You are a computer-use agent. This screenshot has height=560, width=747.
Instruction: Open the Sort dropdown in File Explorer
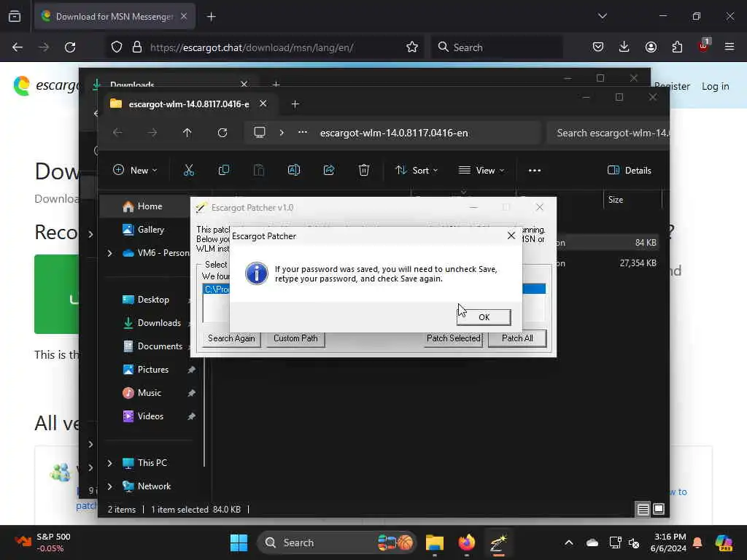coord(417,170)
